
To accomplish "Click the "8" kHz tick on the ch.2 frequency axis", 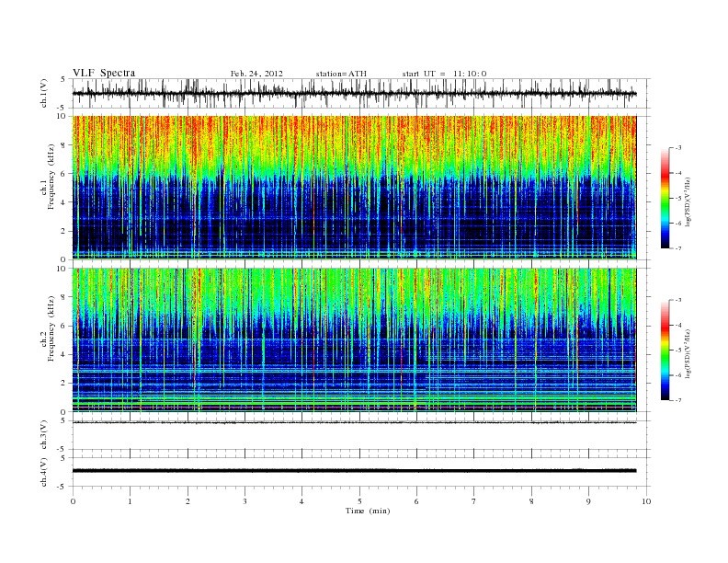I will click(x=63, y=297).
